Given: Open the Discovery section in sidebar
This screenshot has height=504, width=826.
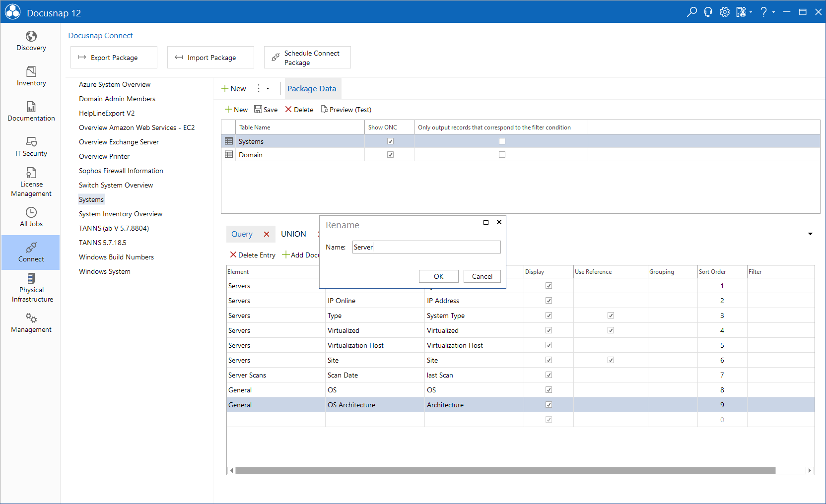Looking at the screenshot, I should pyautogui.click(x=31, y=41).
